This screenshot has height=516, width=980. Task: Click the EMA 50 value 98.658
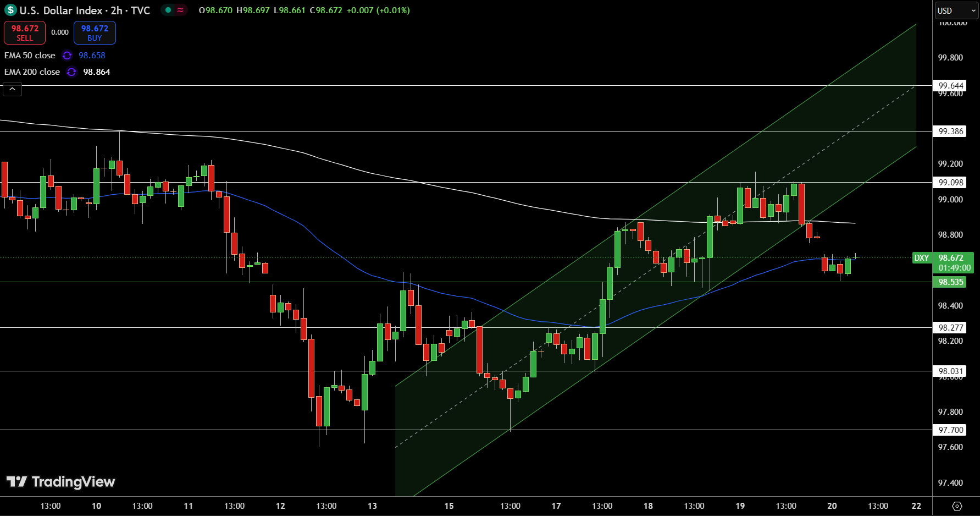tap(92, 56)
